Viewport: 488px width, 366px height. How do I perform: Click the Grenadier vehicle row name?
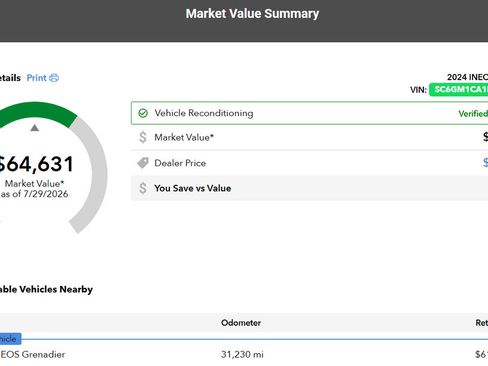pyautogui.click(x=33, y=354)
